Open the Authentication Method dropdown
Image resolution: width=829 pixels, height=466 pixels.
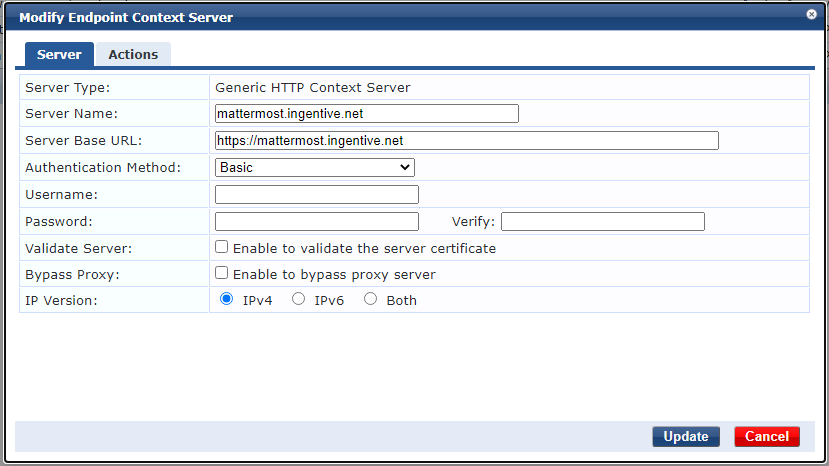point(314,168)
